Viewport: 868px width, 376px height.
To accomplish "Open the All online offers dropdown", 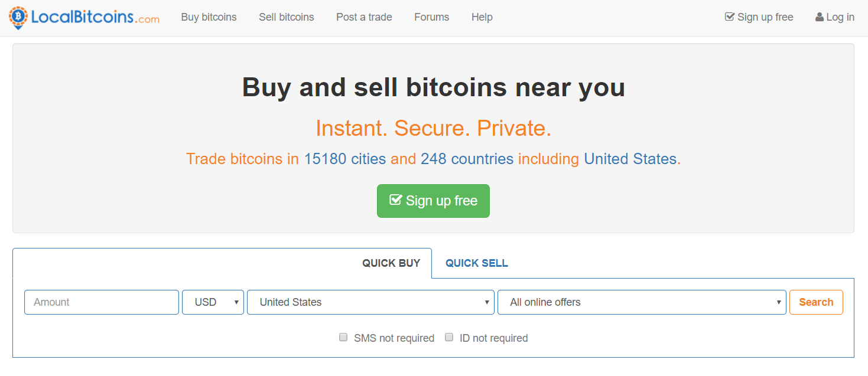I will coord(642,302).
